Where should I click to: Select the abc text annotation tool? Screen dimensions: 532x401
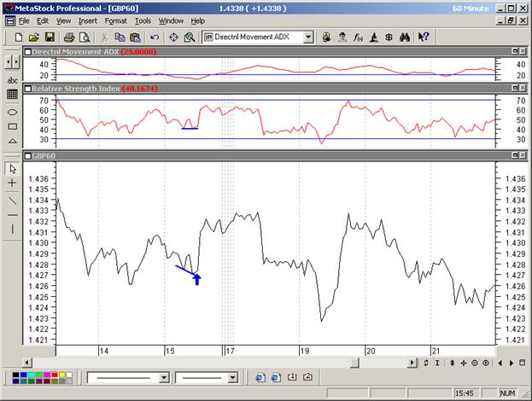pyautogui.click(x=13, y=80)
